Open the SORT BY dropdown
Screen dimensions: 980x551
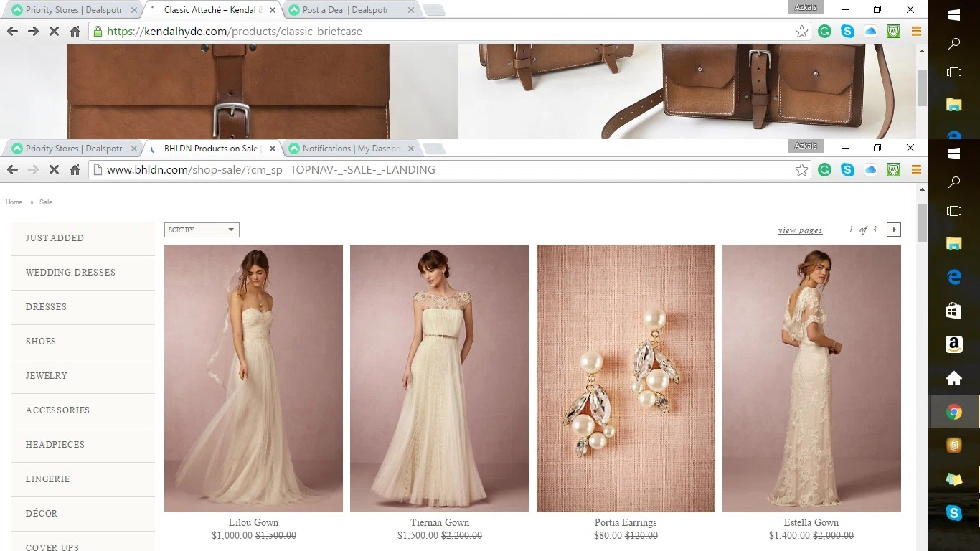(x=202, y=230)
